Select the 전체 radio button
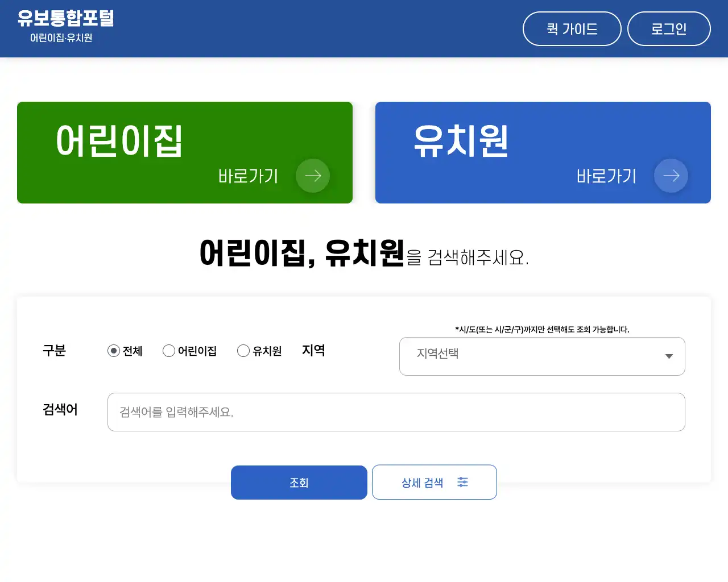 click(114, 351)
